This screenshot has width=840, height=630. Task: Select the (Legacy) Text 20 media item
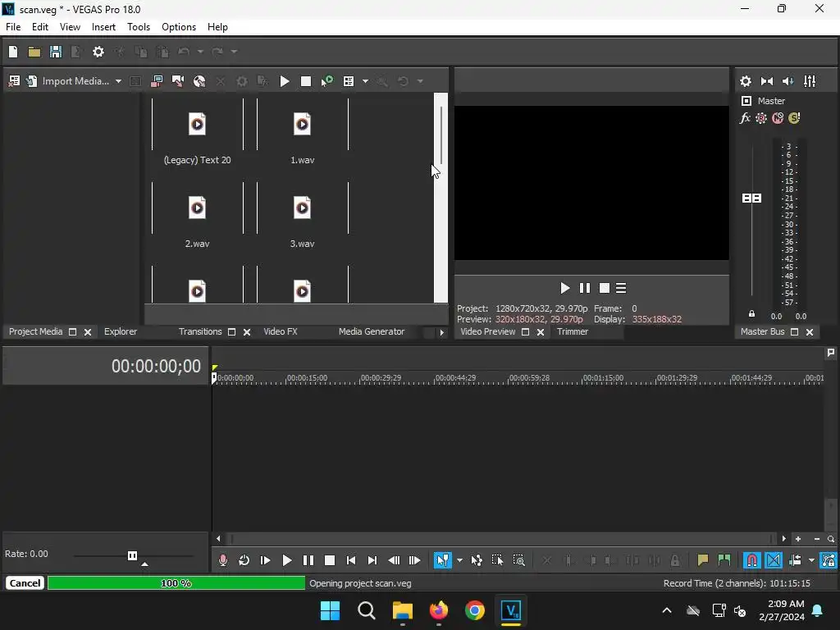tap(197, 131)
